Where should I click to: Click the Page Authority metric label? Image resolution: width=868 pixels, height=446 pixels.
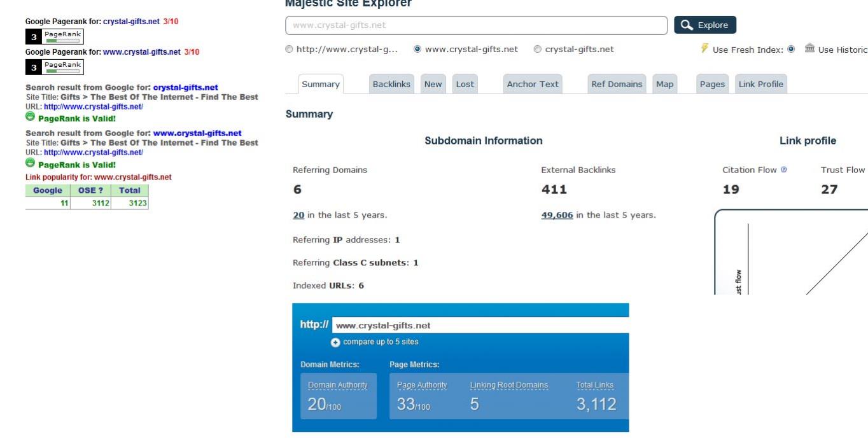pyautogui.click(x=422, y=385)
